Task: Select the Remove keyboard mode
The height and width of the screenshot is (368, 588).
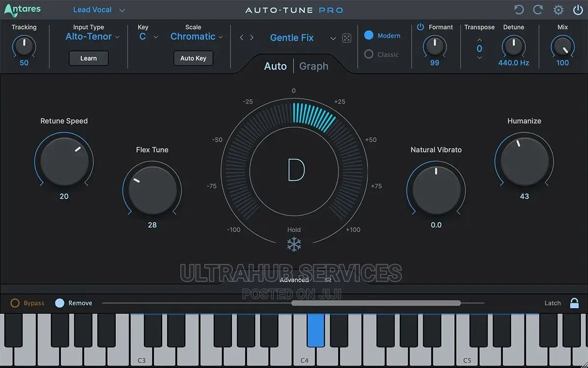Action: click(60, 303)
